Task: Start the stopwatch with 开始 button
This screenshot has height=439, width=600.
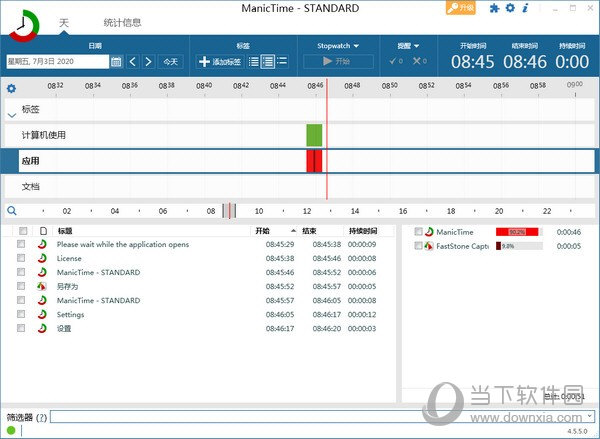Action: click(338, 61)
